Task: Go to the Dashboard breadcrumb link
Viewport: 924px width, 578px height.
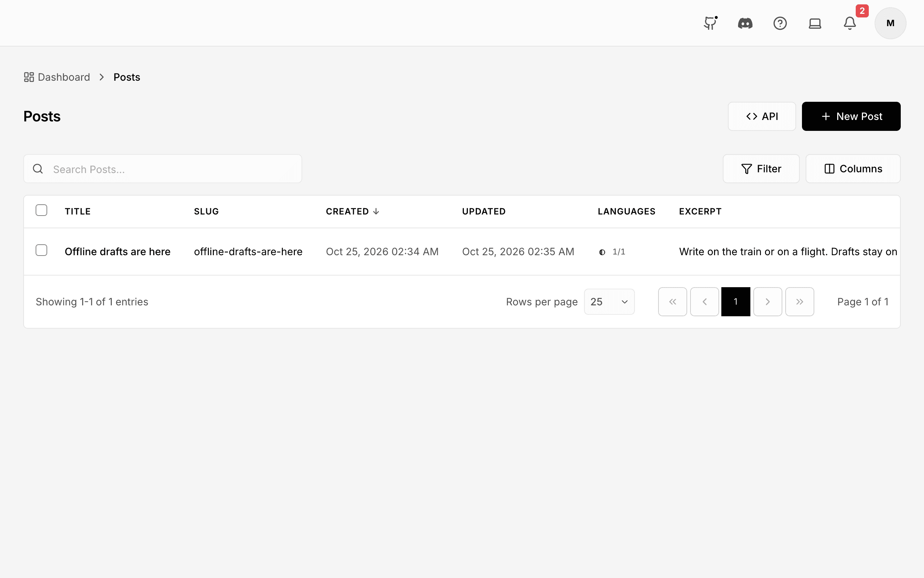Action: pos(64,77)
